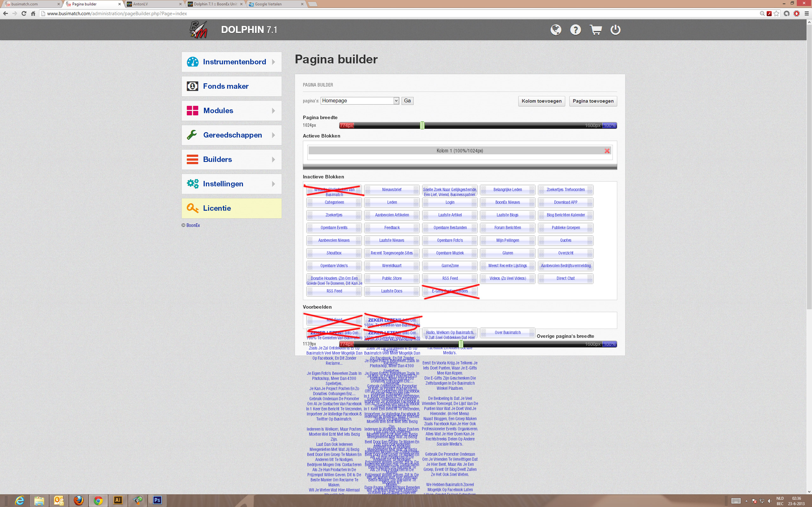
Task: Open Photoshop from the taskbar
Action: [157, 500]
